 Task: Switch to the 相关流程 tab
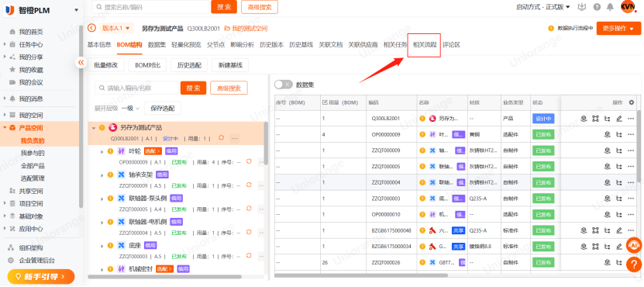[424, 45]
